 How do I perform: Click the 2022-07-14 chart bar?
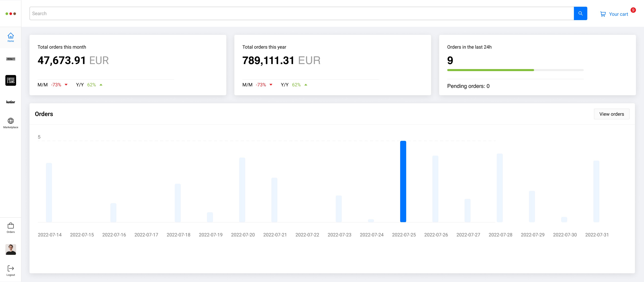(49, 192)
